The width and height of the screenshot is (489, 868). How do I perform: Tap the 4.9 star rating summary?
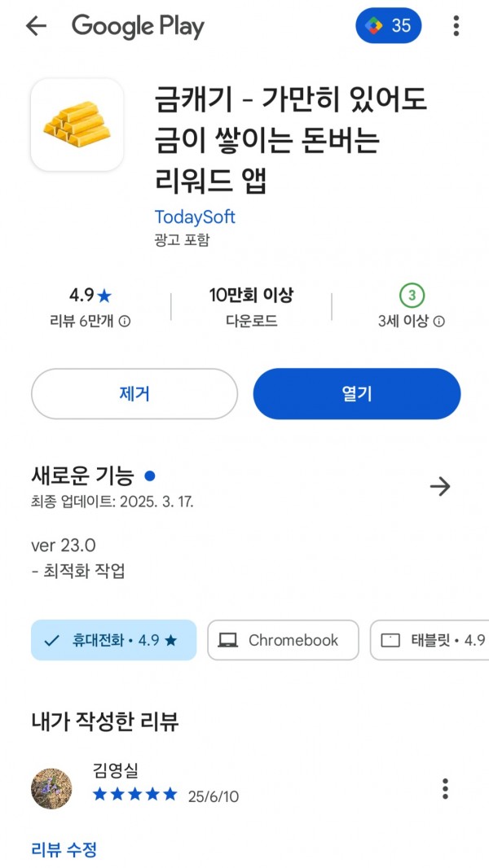[x=90, y=296]
